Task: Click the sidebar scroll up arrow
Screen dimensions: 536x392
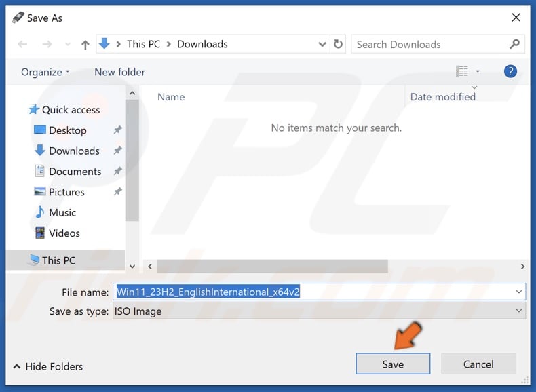Action: pos(132,93)
